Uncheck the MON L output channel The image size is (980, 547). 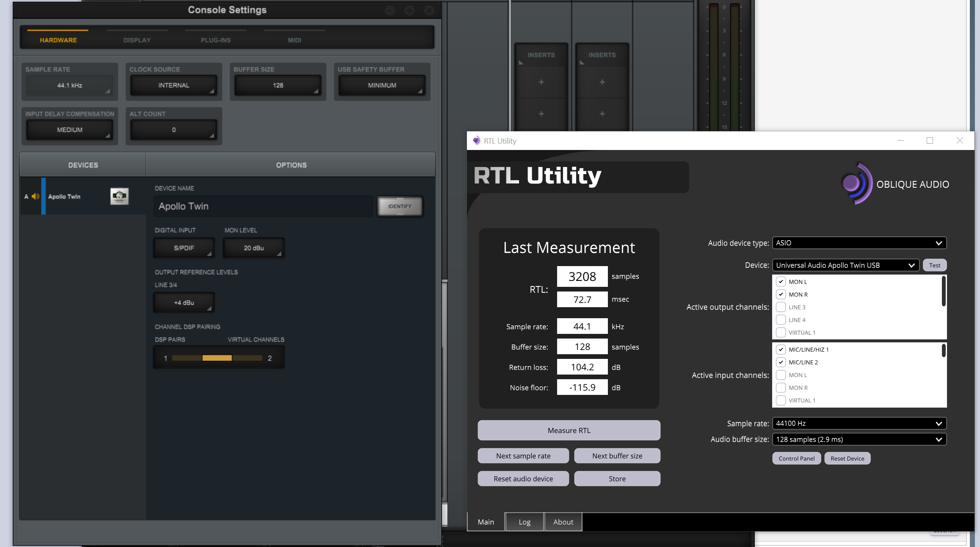pyautogui.click(x=781, y=282)
